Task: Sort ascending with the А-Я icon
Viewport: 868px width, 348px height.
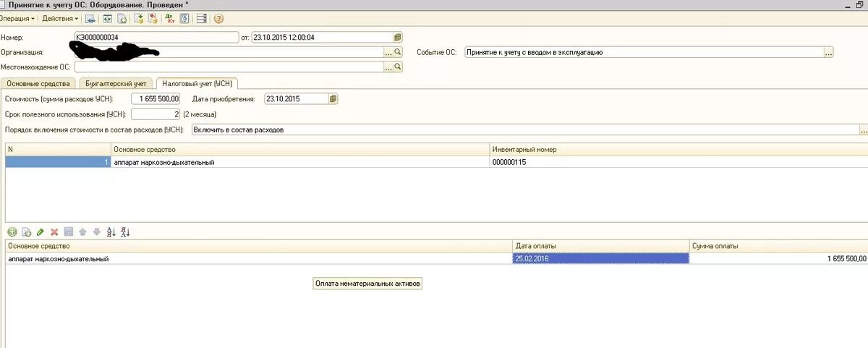Action: pos(111,232)
